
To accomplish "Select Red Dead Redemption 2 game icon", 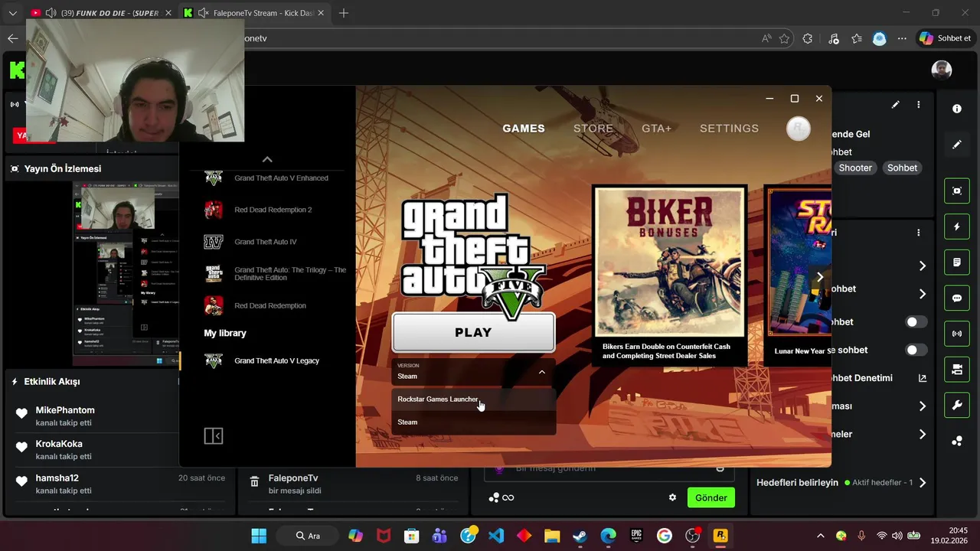I will tap(213, 210).
